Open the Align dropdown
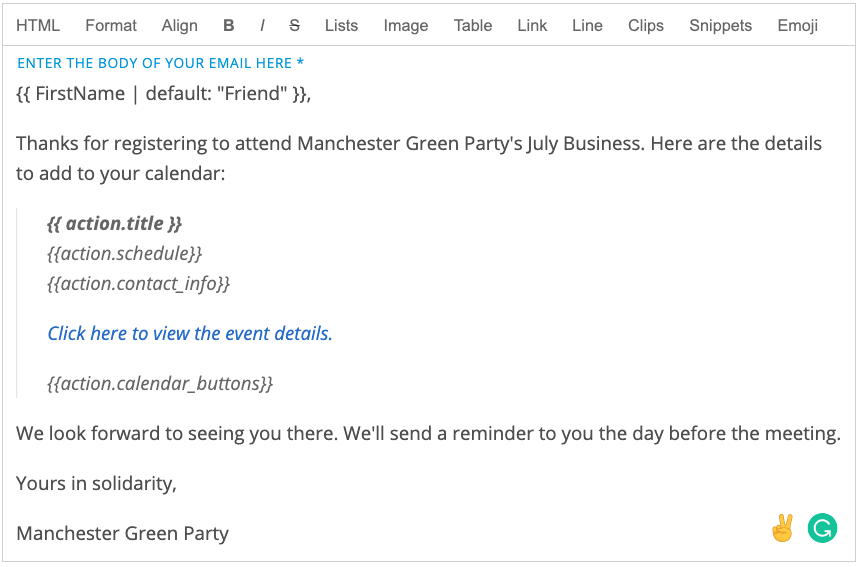The width and height of the screenshot is (858, 567). pyautogui.click(x=179, y=26)
